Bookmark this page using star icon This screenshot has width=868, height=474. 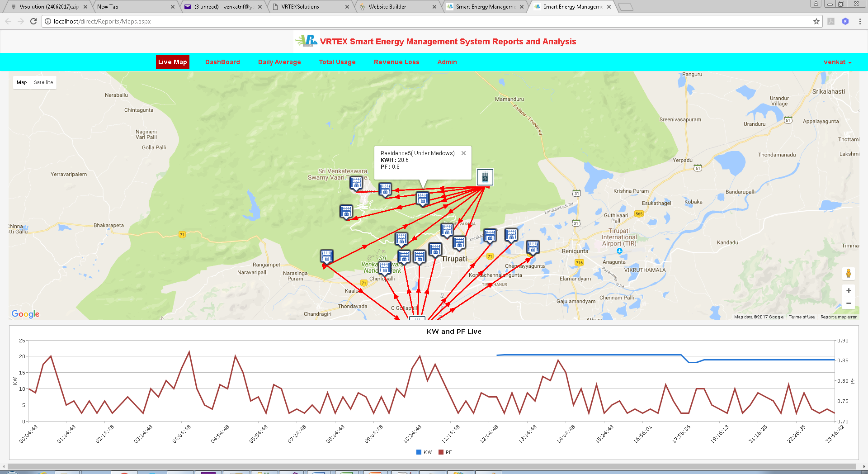point(816,21)
